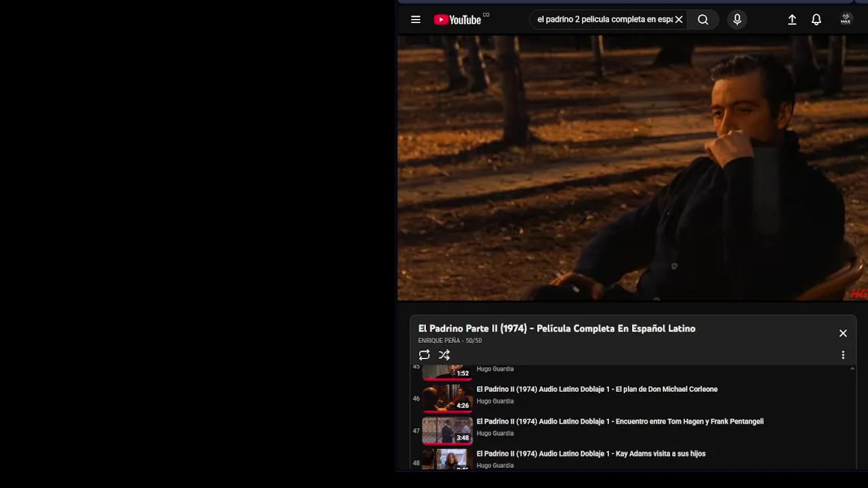The image size is (868, 488).
Task: Click the 4:26 duration thumbnail
Action: pyautogui.click(x=448, y=399)
